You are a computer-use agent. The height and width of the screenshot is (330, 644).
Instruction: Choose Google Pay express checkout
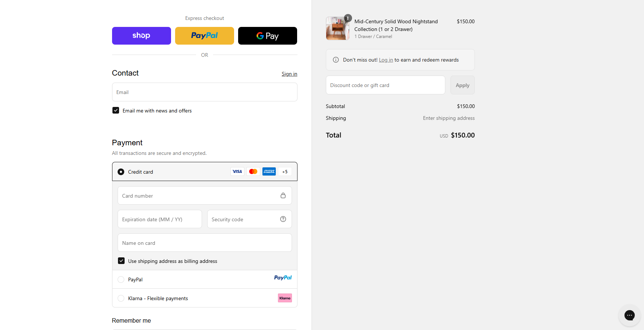pos(267,36)
